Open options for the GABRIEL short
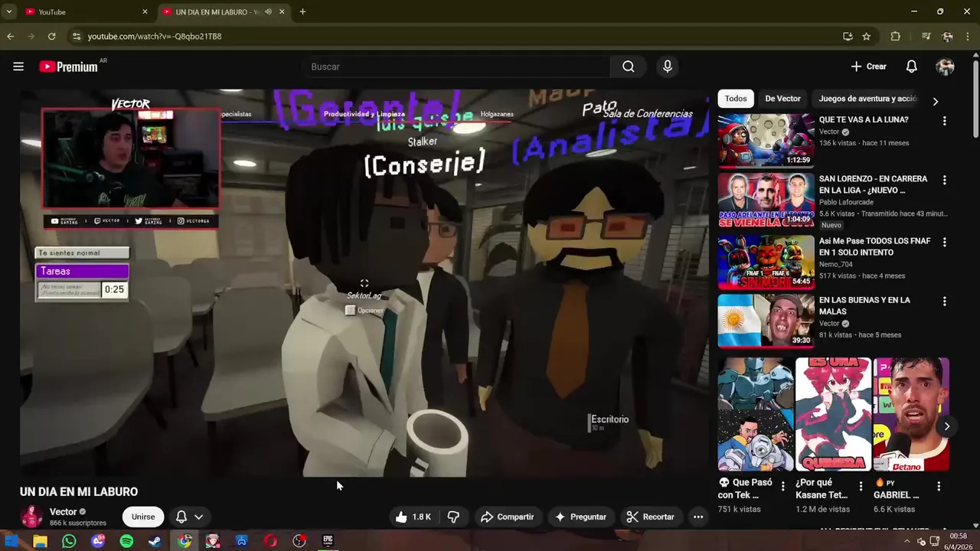980x551 pixels. tap(939, 486)
